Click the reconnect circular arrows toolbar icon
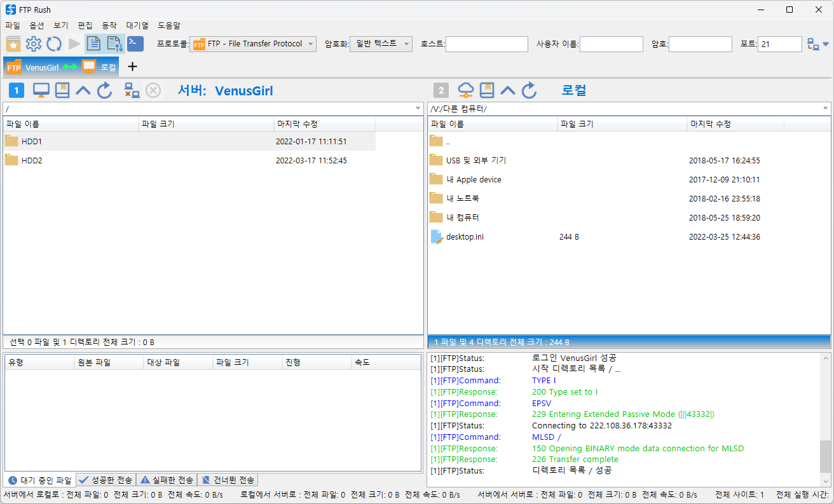Image resolution: width=834 pixels, height=504 pixels. 54,44
